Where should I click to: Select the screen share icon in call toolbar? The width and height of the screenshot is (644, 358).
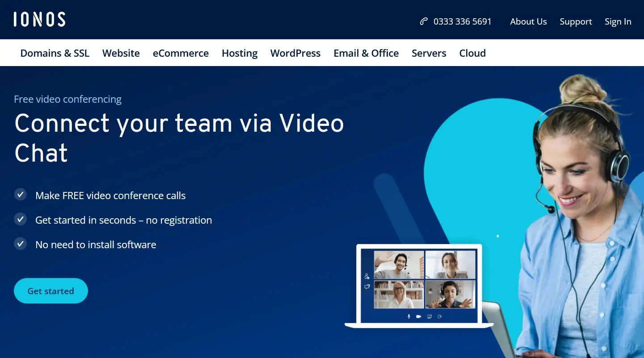coord(429,316)
